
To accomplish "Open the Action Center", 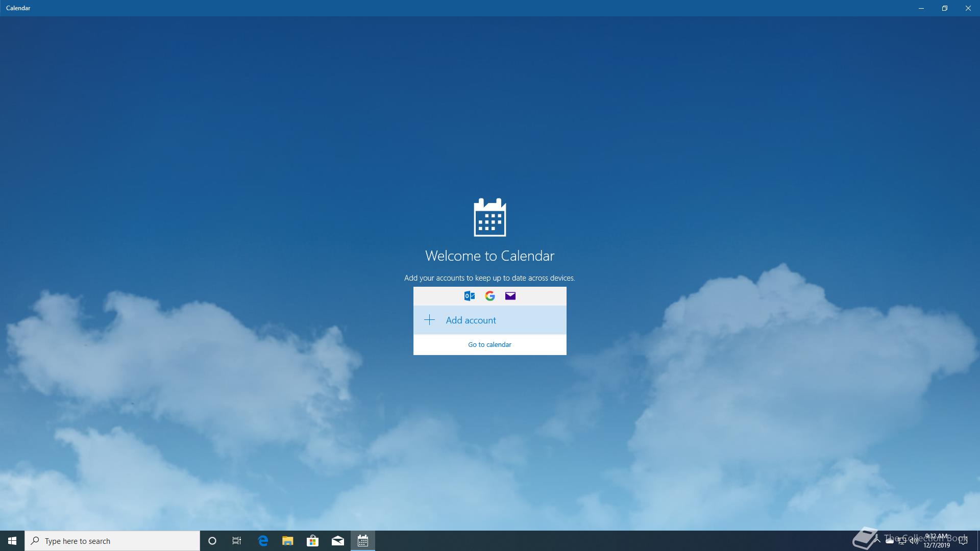I will pyautogui.click(x=963, y=541).
